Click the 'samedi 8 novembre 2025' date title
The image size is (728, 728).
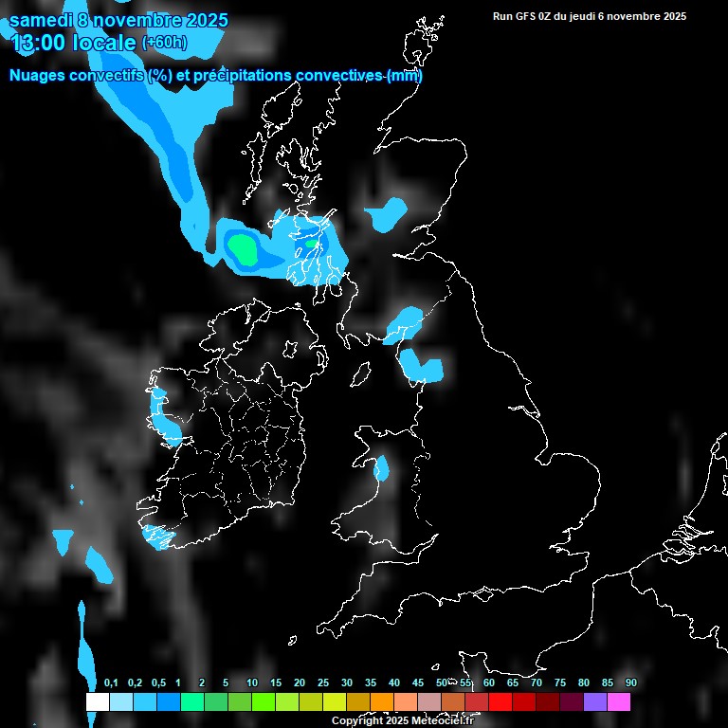click(x=118, y=19)
